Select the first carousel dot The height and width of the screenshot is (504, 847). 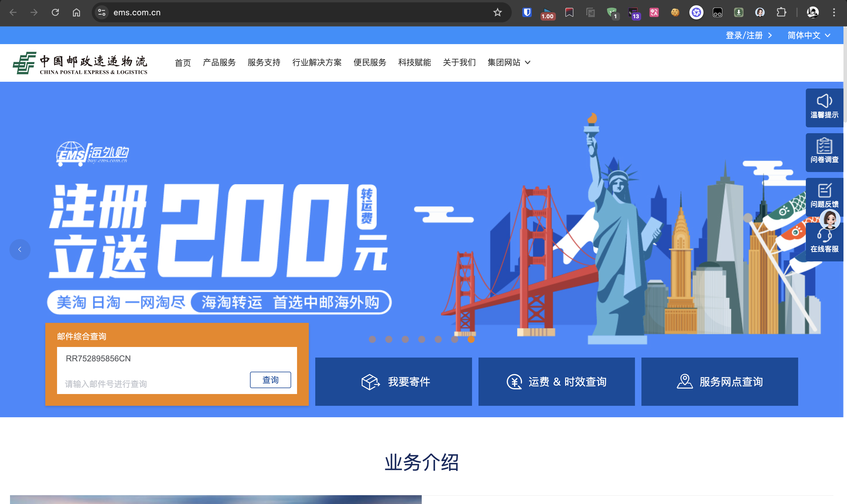[372, 339]
